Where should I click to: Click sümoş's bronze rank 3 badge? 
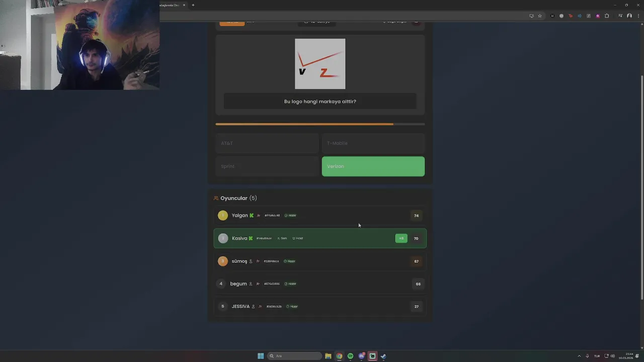(x=223, y=261)
